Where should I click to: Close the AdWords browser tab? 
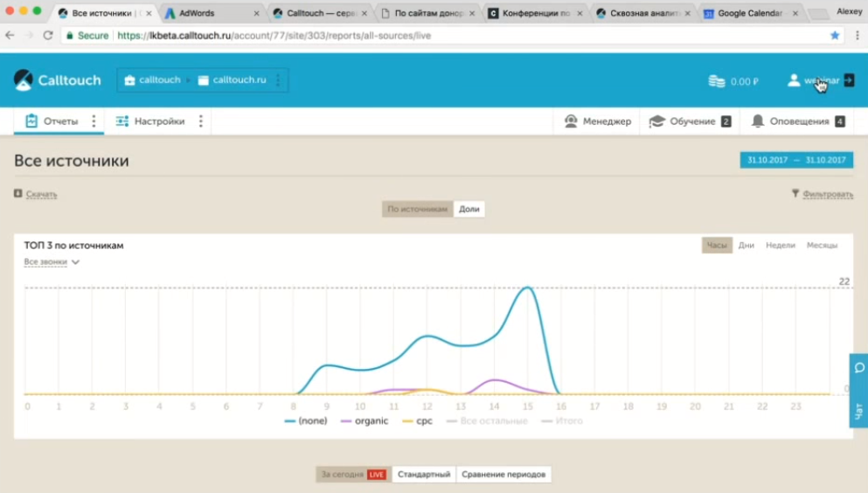(x=256, y=13)
